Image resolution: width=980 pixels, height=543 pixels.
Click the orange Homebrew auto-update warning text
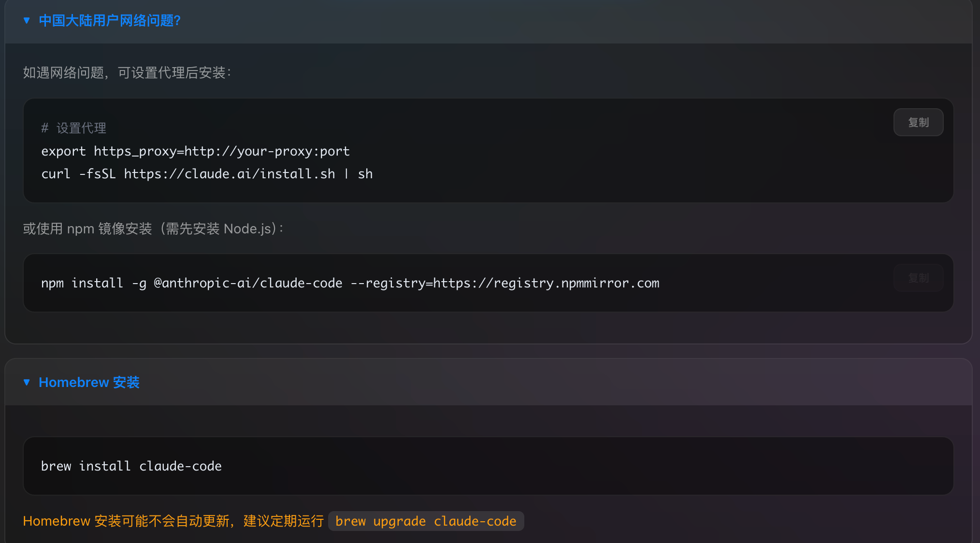click(x=173, y=521)
